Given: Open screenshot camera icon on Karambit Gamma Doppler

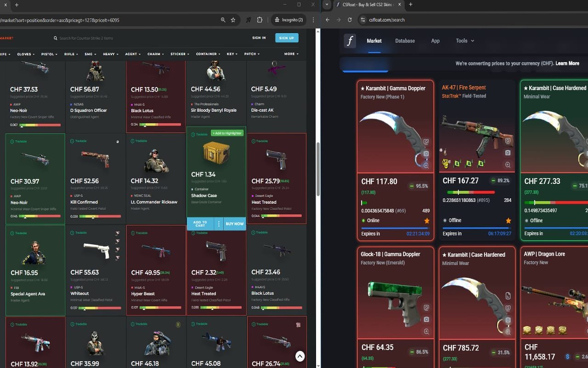Looking at the screenshot, I should click(426, 154).
